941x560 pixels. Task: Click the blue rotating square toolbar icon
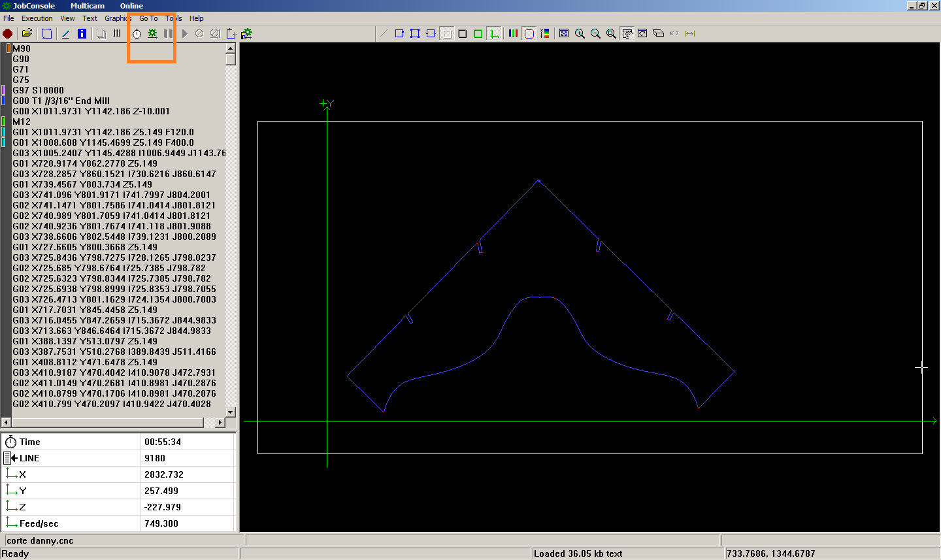(x=46, y=33)
